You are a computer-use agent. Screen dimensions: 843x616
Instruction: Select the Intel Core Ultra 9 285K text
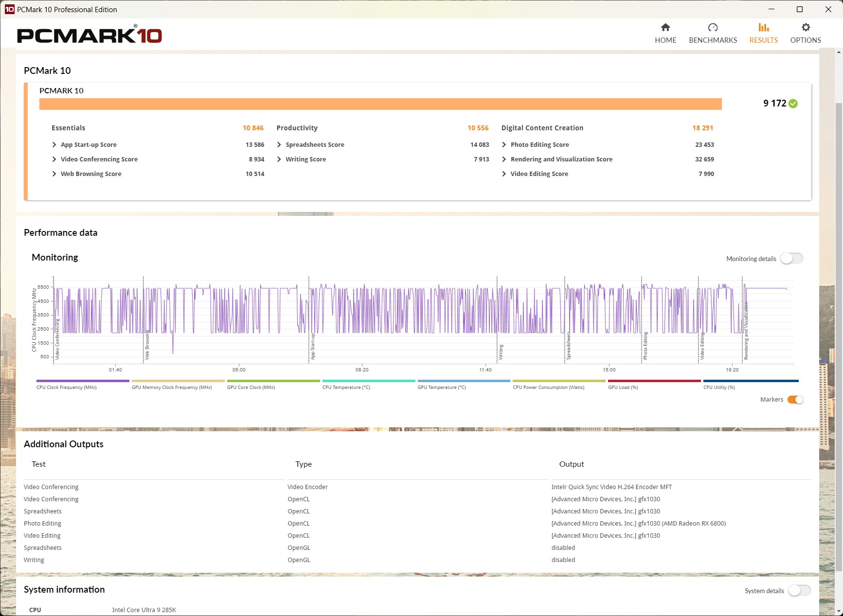coord(144,610)
